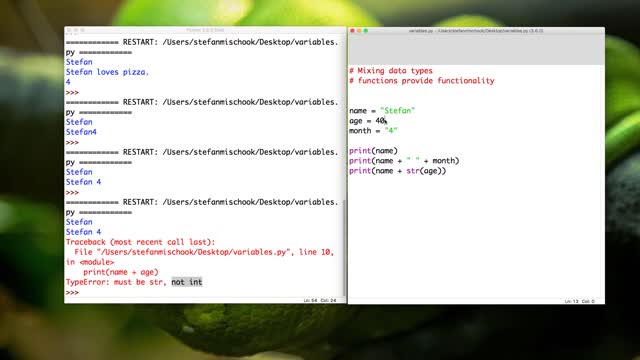Click the red "print(name + age)" traceback line
Screen dimensions: 640x360
tap(120, 272)
